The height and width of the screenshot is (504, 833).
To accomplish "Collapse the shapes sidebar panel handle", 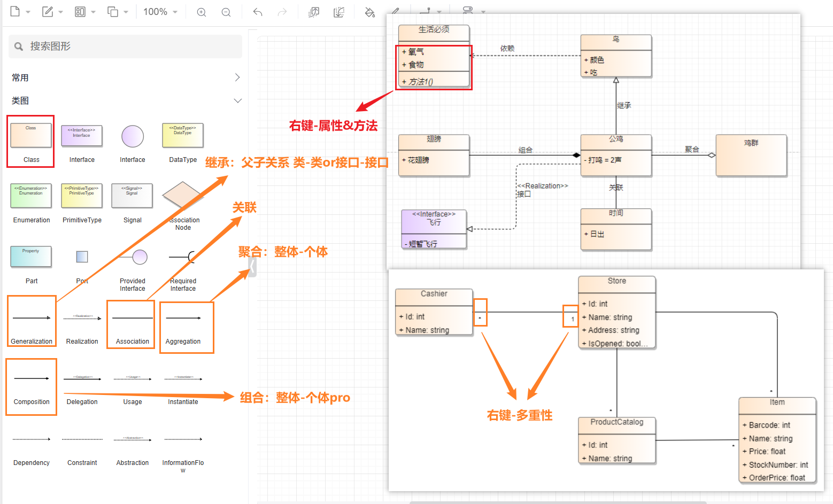I will (252, 266).
